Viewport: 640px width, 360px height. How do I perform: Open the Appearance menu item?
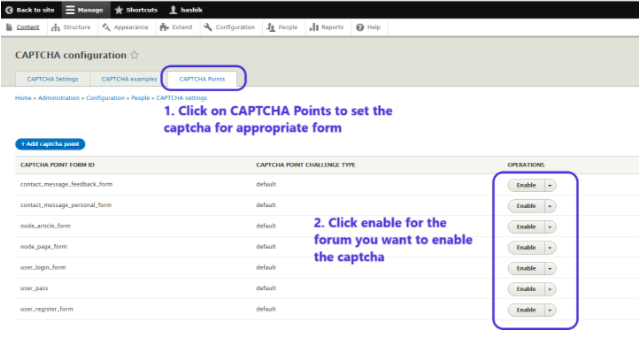(x=131, y=27)
